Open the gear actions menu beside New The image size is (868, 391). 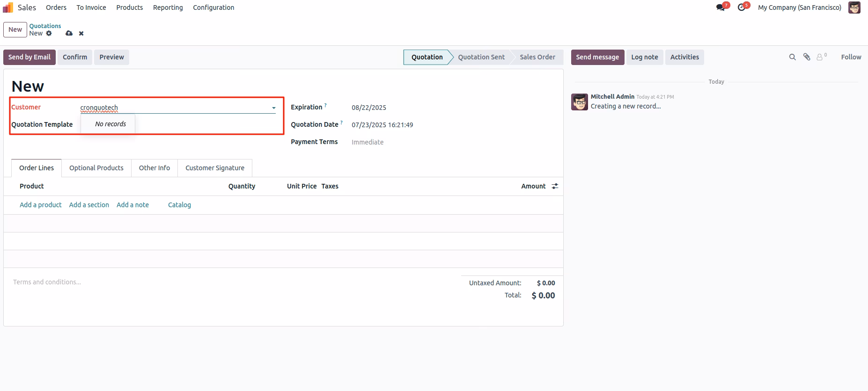pos(49,33)
